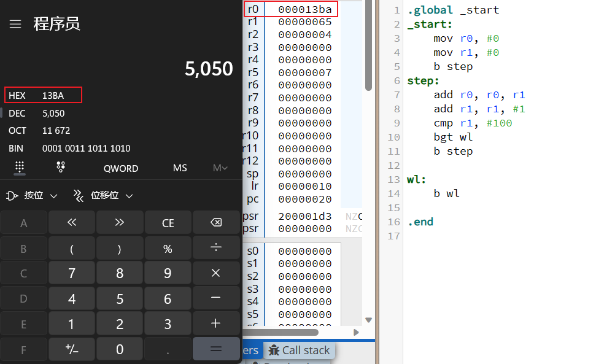
Task: Open the calculator hamburger navigation menu
Action: point(15,24)
